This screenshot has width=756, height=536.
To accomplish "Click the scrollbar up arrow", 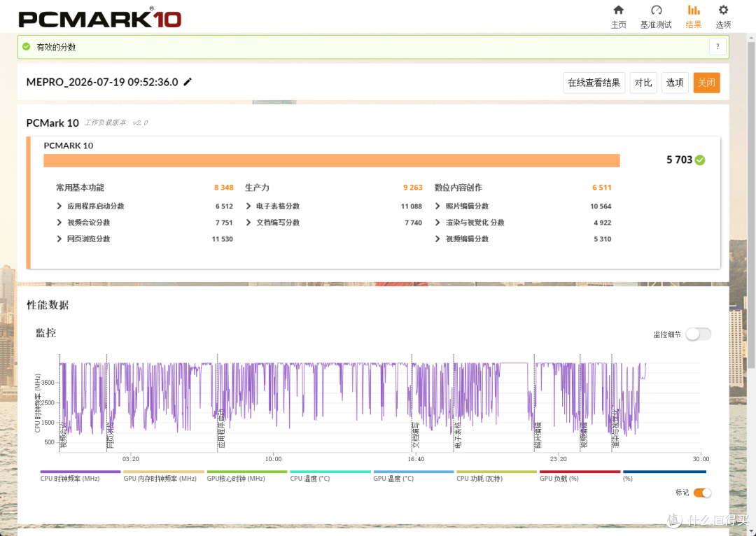I will (751, 38).
